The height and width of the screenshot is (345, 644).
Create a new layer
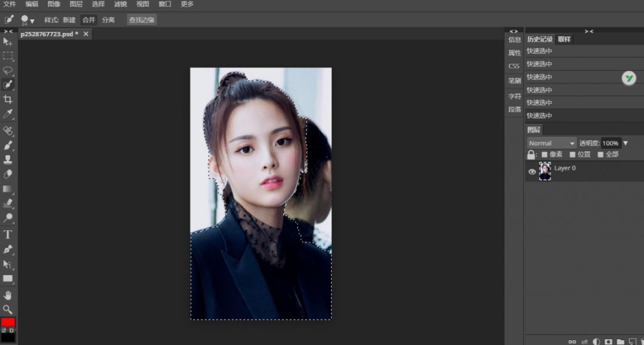click(x=632, y=341)
